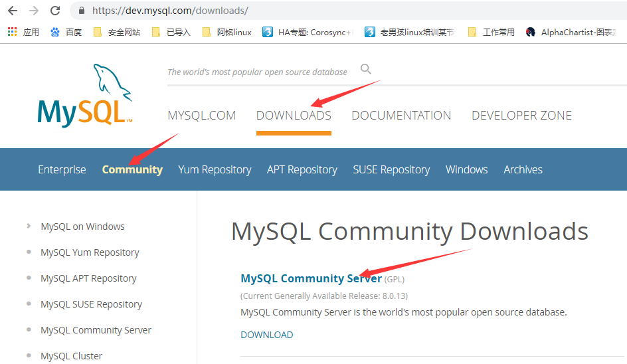Open MySQL Cluster sidebar link

(x=72, y=356)
